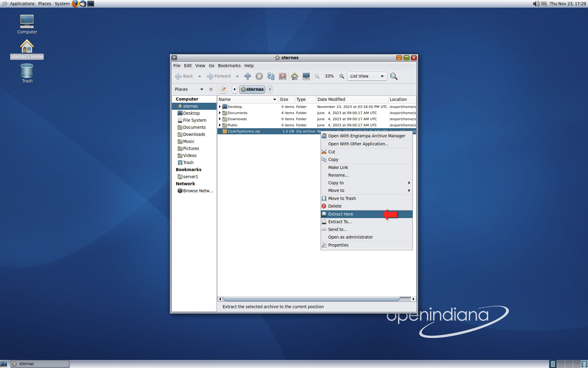Click the volume icon in top panel
This screenshot has width=588, height=368.
536,4
